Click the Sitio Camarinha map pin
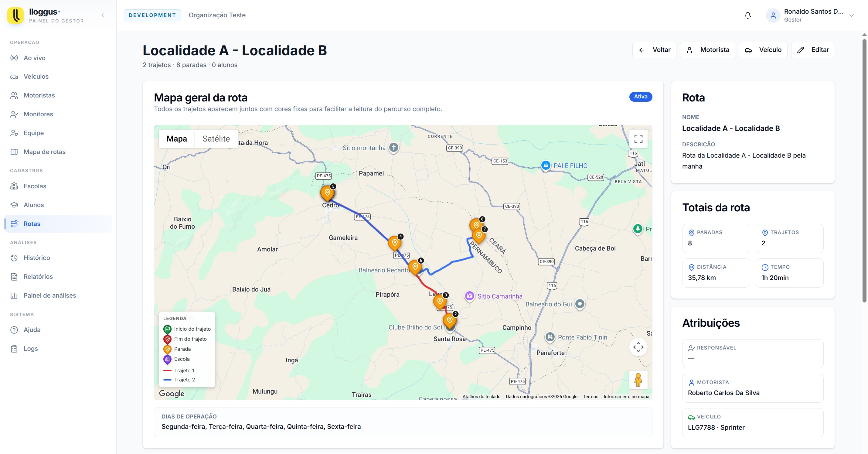Viewport: 868px width, 454px height. point(469,296)
